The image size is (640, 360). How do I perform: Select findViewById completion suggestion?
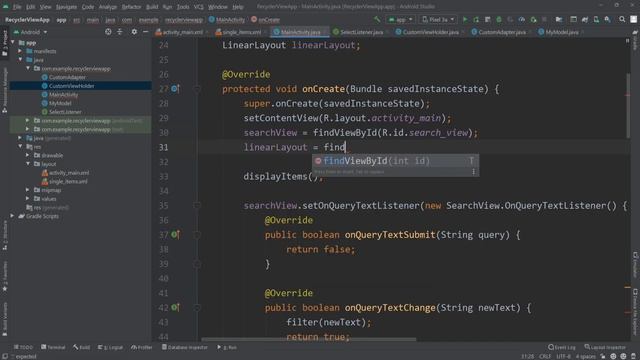[395, 161]
